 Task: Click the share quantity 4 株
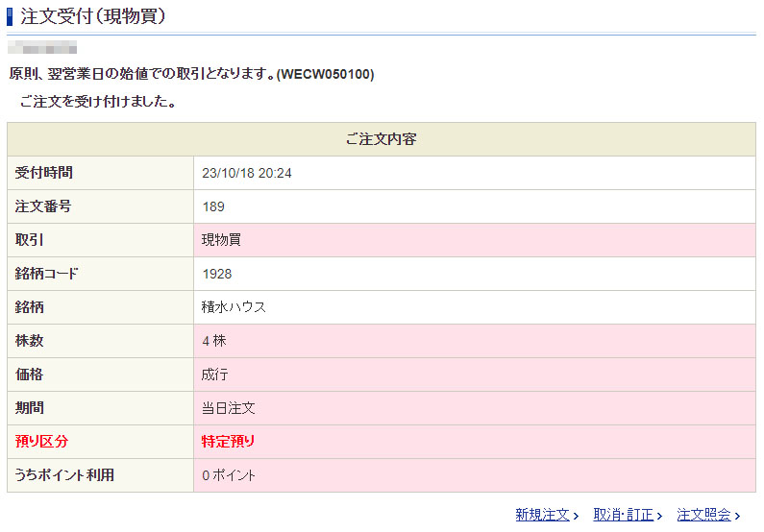214,341
